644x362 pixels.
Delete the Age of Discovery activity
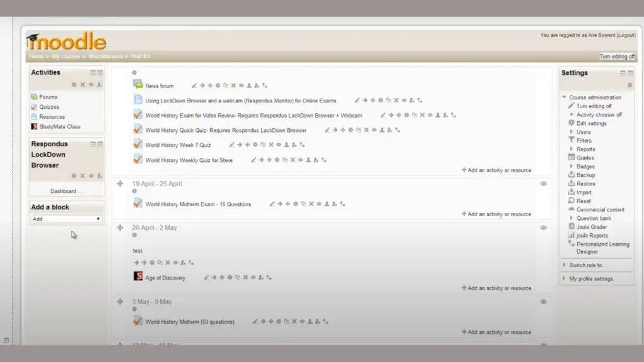click(x=245, y=277)
